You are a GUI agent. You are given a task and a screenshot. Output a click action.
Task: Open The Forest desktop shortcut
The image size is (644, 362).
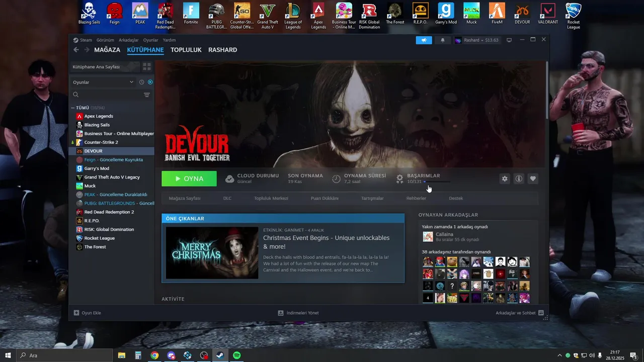395,14
